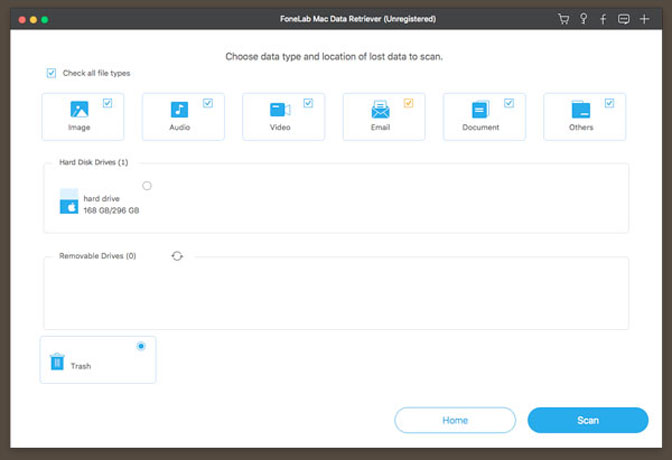Click the '168 GB/296 GB' capacity text
This screenshot has height=460, width=672.
(111, 210)
